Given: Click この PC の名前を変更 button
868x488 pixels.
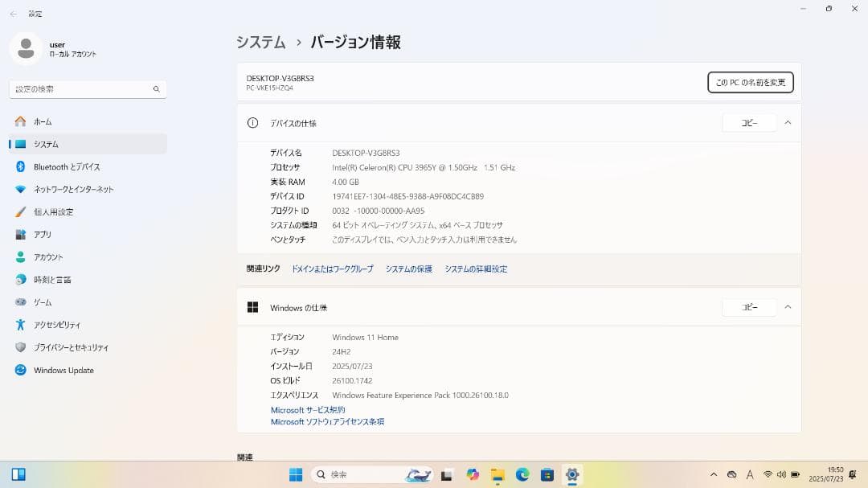Looking at the screenshot, I should click(751, 83).
